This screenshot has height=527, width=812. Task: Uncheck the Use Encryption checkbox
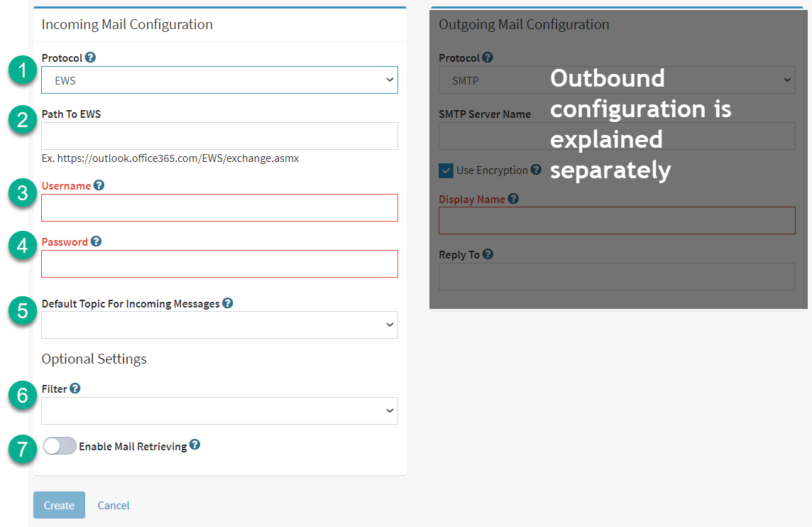click(446, 170)
